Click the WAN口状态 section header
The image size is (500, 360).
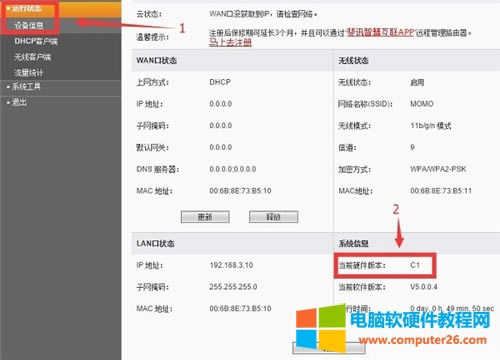[157, 61]
